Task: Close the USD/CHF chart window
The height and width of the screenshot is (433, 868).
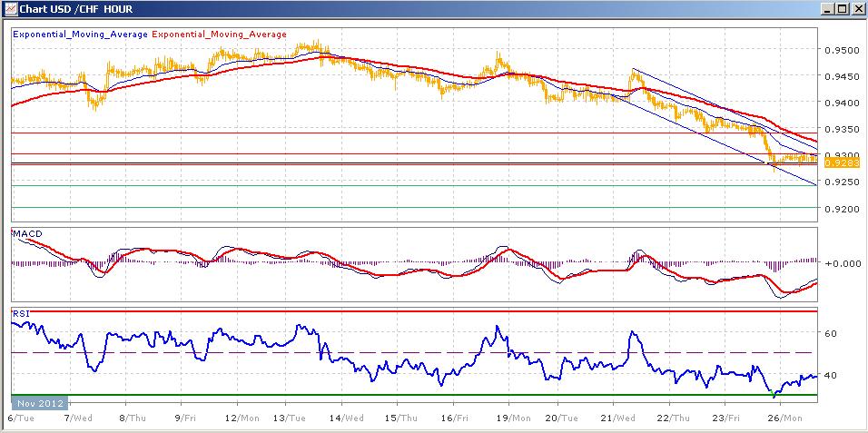Action: coord(857,9)
